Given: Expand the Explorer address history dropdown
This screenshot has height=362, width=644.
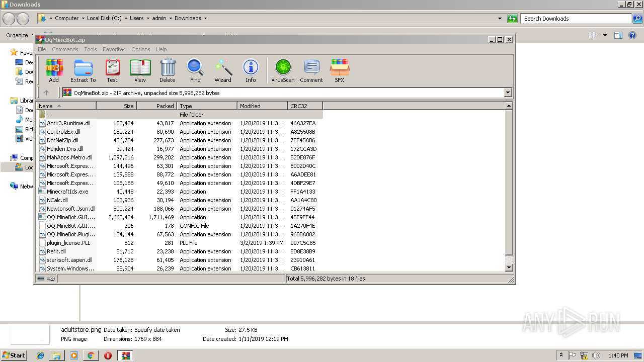Looking at the screenshot, I should (500, 19).
